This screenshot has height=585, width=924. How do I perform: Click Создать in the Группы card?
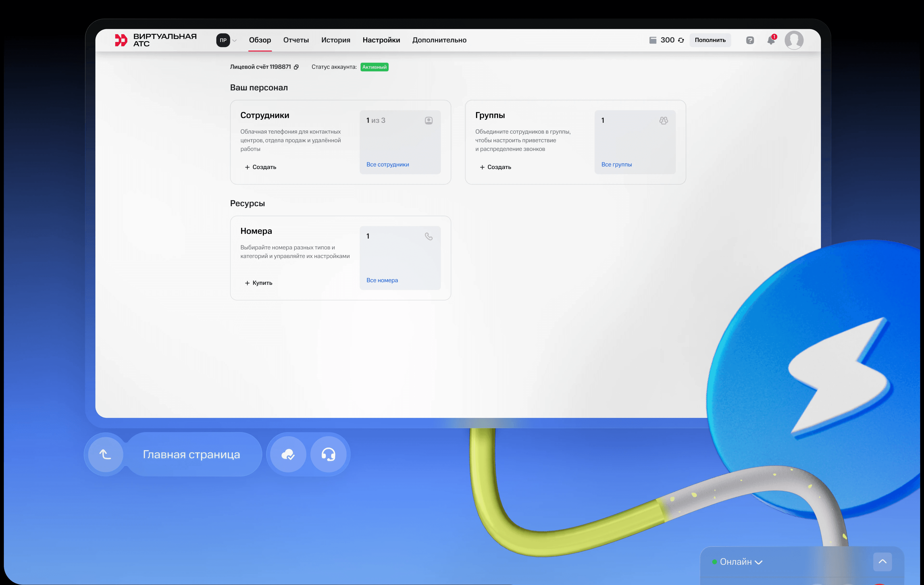pyautogui.click(x=495, y=167)
